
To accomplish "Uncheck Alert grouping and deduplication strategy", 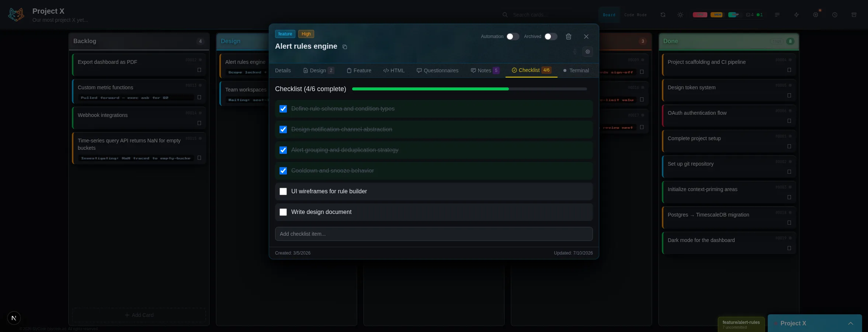I will (x=283, y=150).
